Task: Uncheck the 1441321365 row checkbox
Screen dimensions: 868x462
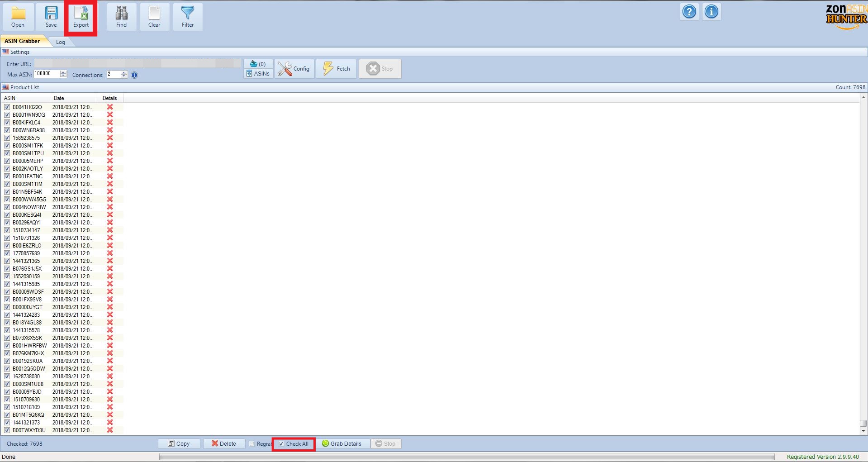Action: pyautogui.click(x=7, y=261)
